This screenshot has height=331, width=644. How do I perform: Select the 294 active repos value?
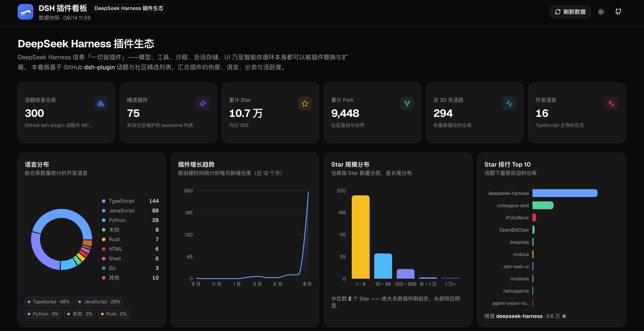point(443,113)
